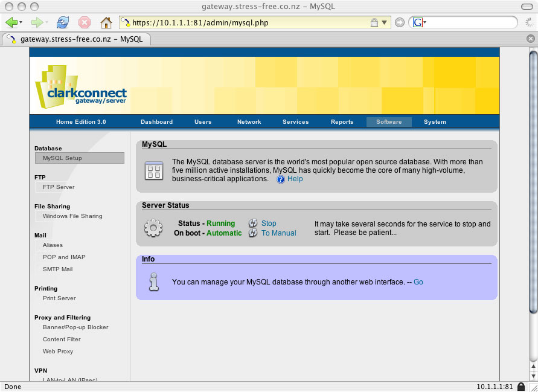Click the blue Help question mark icon
Image resolution: width=538 pixels, height=392 pixels.
pyautogui.click(x=281, y=179)
